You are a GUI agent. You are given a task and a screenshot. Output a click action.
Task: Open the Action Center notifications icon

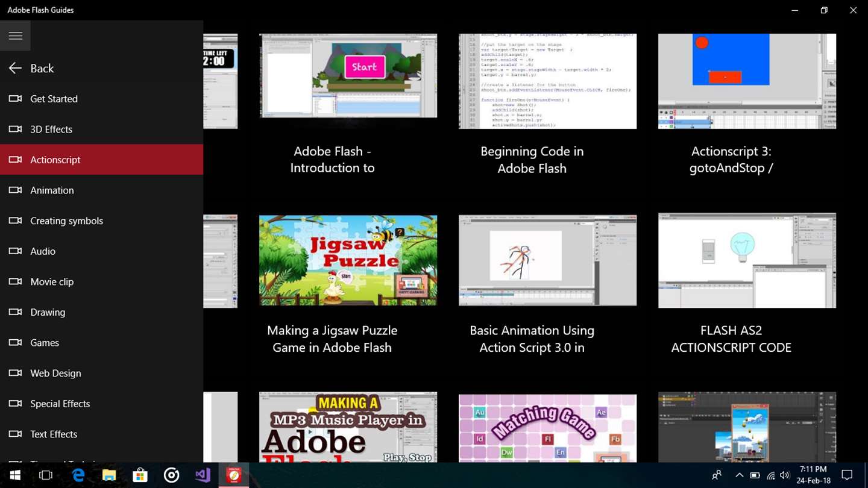click(847, 475)
